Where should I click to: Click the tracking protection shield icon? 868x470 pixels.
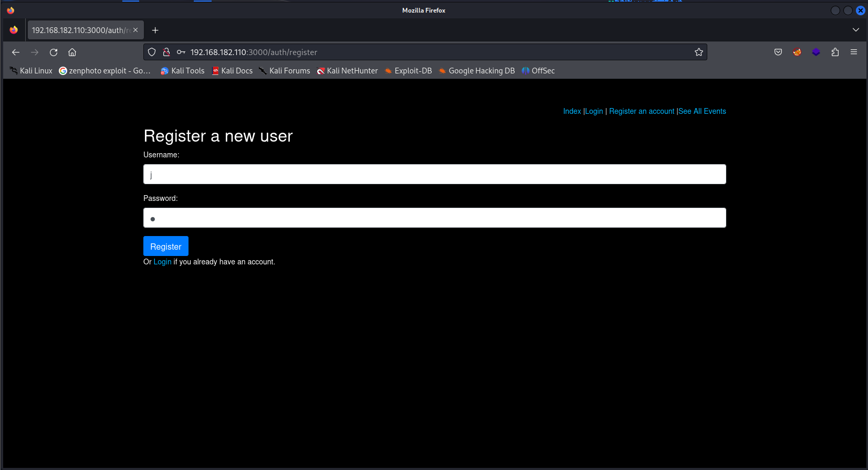pyautogui.click(x=152, y=52)
